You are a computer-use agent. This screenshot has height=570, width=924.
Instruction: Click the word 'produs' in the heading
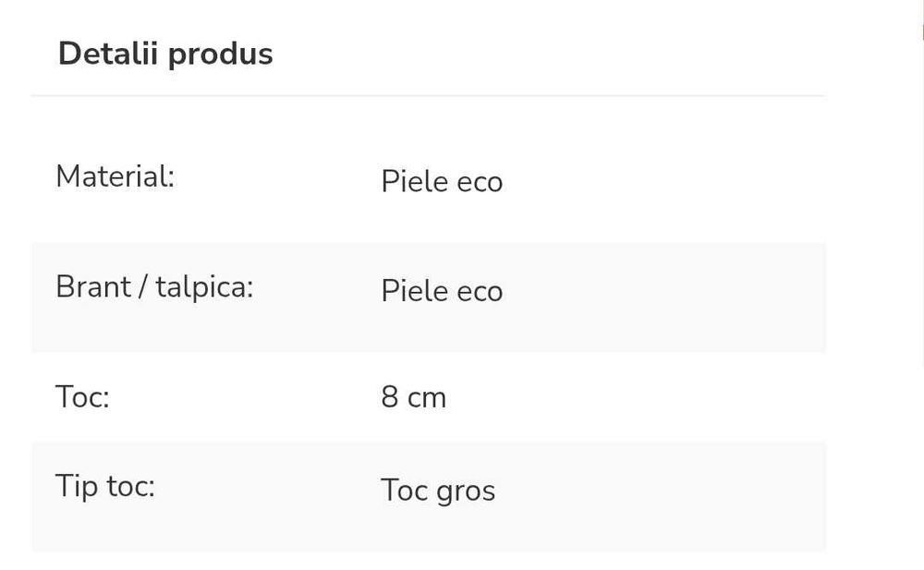(220, 55)
